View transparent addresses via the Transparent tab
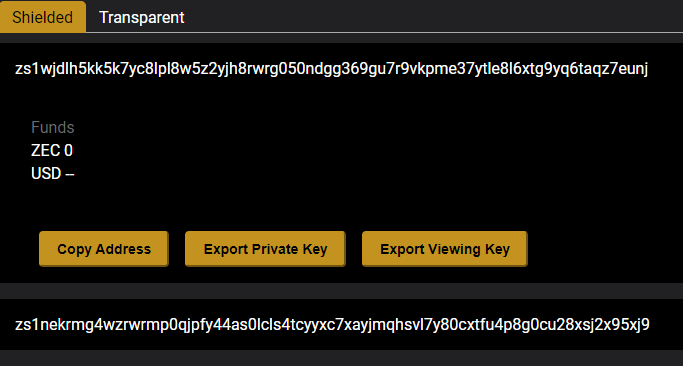The width and height of the screenshot is (683, 366). (x=142, y=17)
